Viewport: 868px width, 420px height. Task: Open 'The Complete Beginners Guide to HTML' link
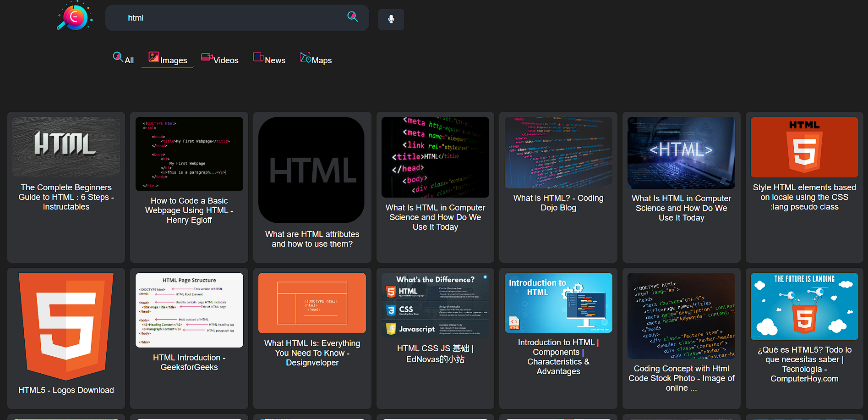point(66,197)
